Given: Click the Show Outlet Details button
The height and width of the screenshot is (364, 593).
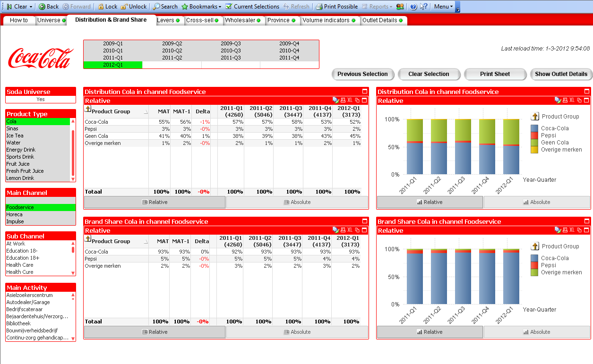Looking at the screenshot, I should tap(561, 74).
